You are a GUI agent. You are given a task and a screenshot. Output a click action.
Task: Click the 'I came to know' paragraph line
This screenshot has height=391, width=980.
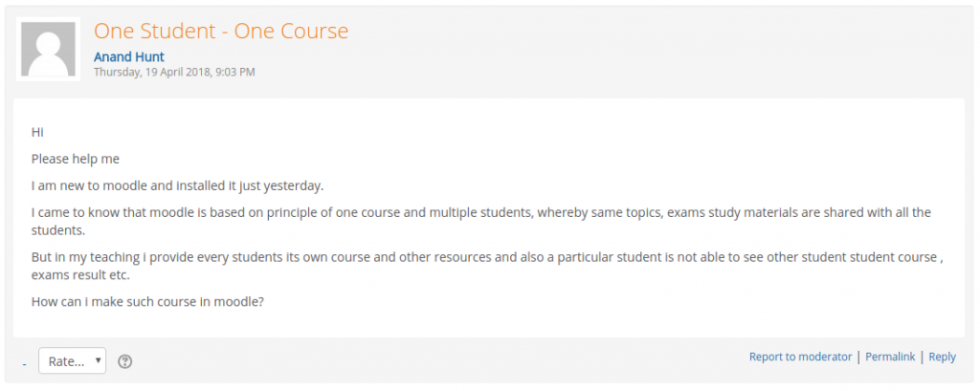coord(481,212)
